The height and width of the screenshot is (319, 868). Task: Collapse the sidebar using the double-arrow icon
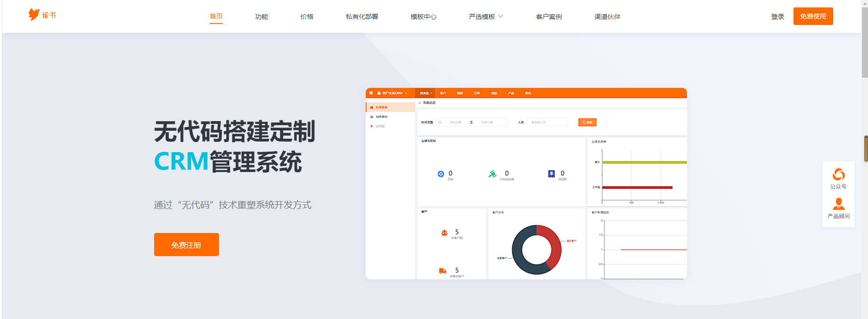[420, 103]
